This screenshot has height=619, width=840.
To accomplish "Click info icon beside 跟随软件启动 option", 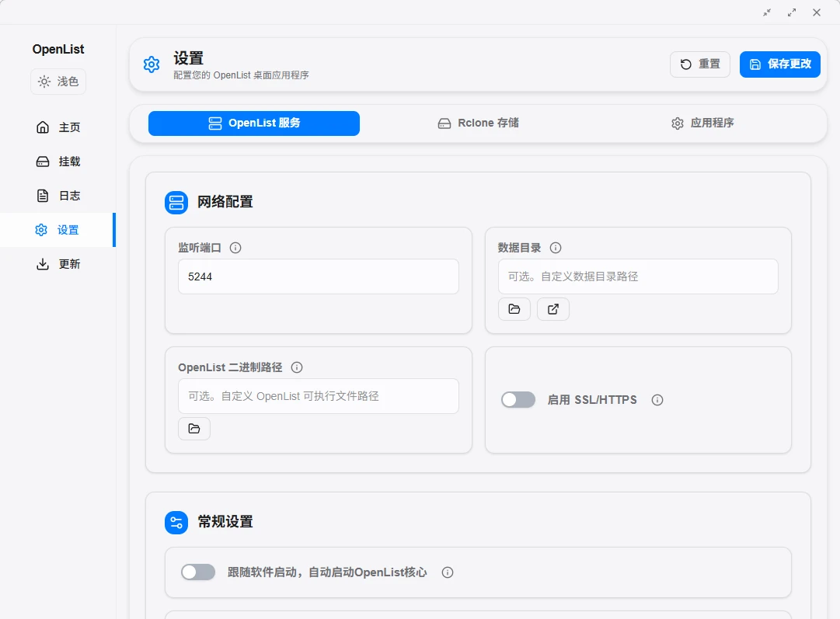I will tap(448, 572).
